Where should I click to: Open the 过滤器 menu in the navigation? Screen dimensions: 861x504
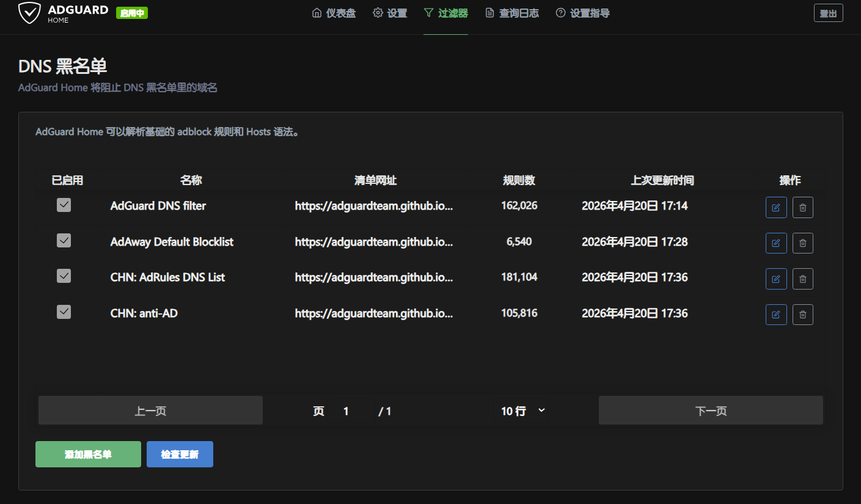click(x=445, y=13)
